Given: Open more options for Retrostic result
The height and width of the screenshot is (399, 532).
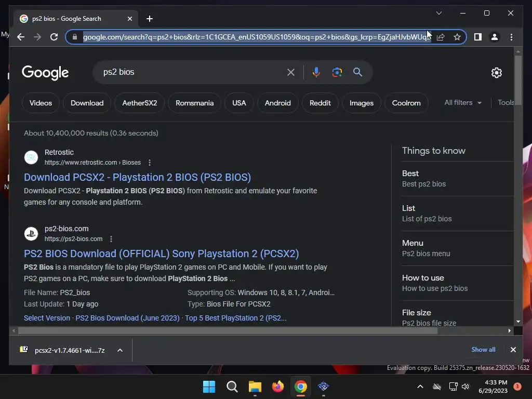Looking at the screenshot, I should coord(149,163).
